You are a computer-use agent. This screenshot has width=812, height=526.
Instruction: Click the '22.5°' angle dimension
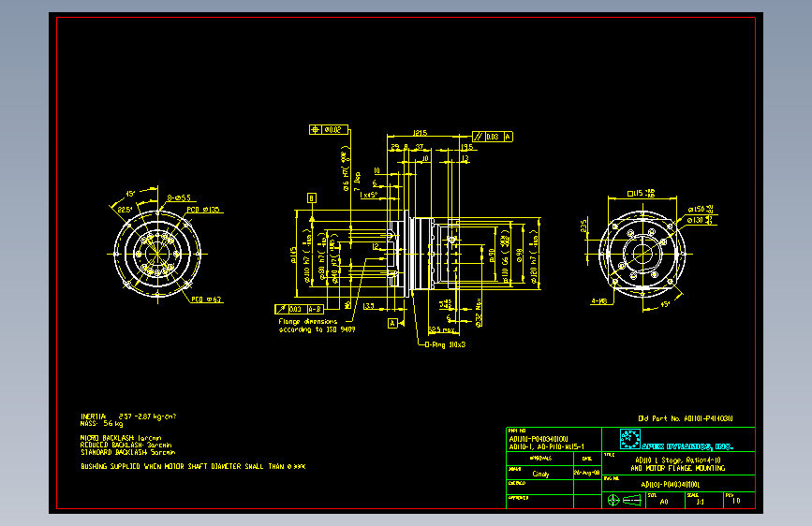[x=125, y=210]
